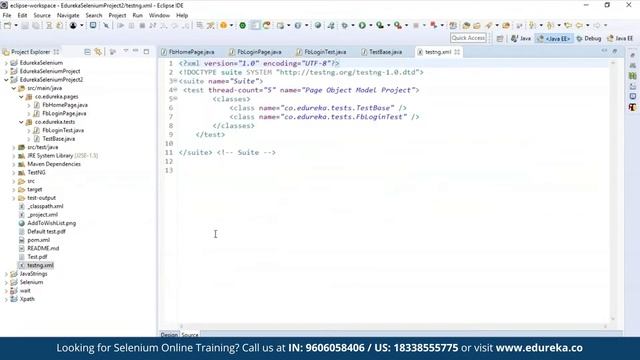Screen dimensions: 640x360
Task: Open the File menu
Action: pos(7,16)
